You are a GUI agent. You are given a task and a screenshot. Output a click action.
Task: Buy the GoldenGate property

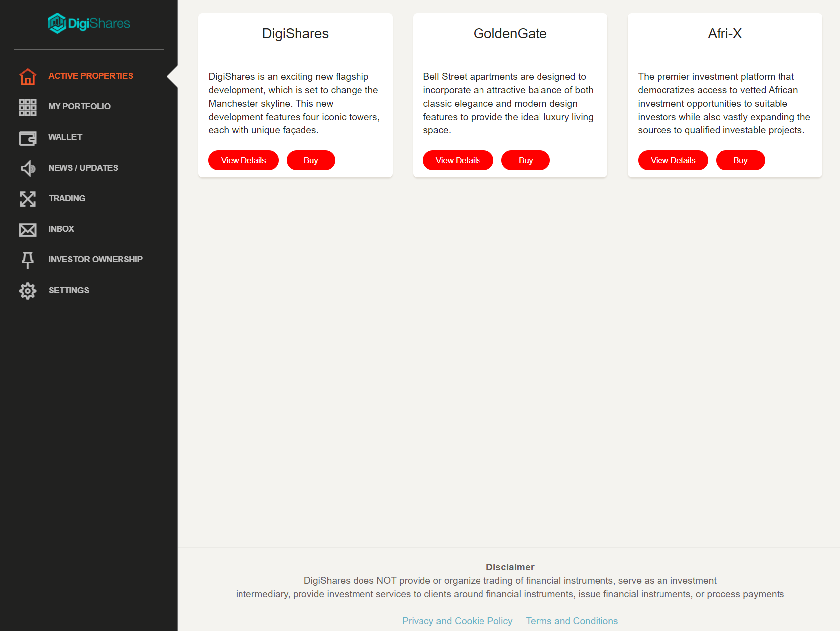point(526,160)
